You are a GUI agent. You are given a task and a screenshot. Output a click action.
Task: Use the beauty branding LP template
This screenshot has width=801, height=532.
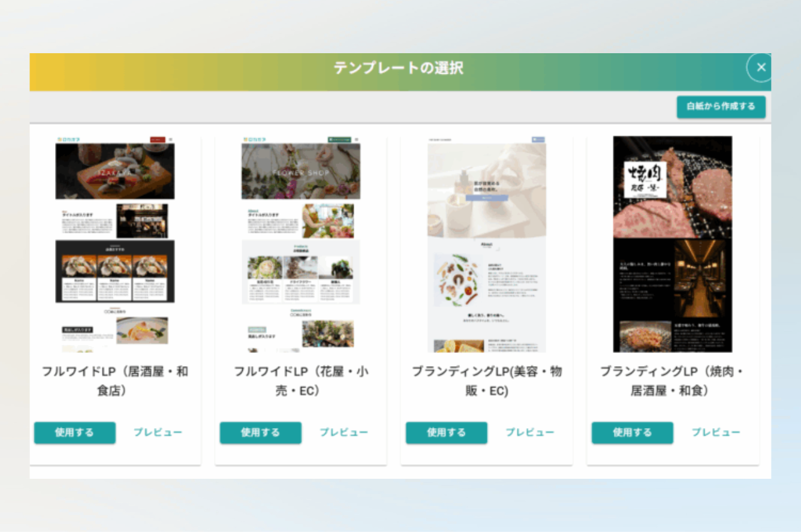446,432
